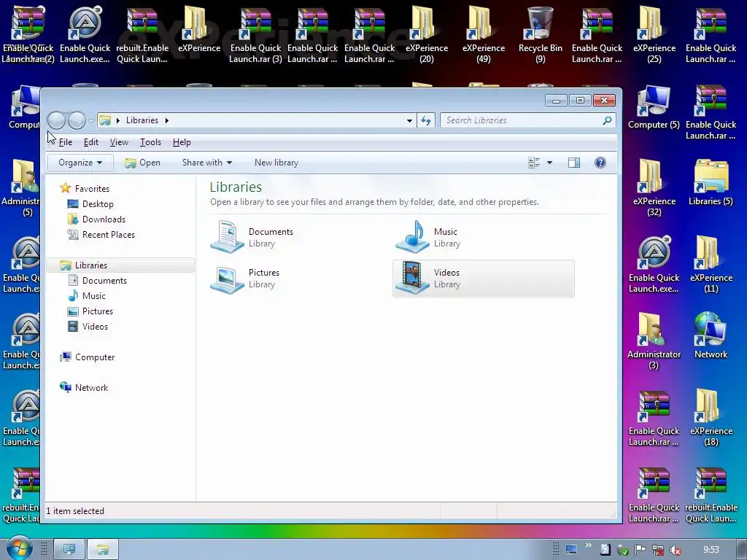Select Recent Places under Favorites

tap(108, 234)
